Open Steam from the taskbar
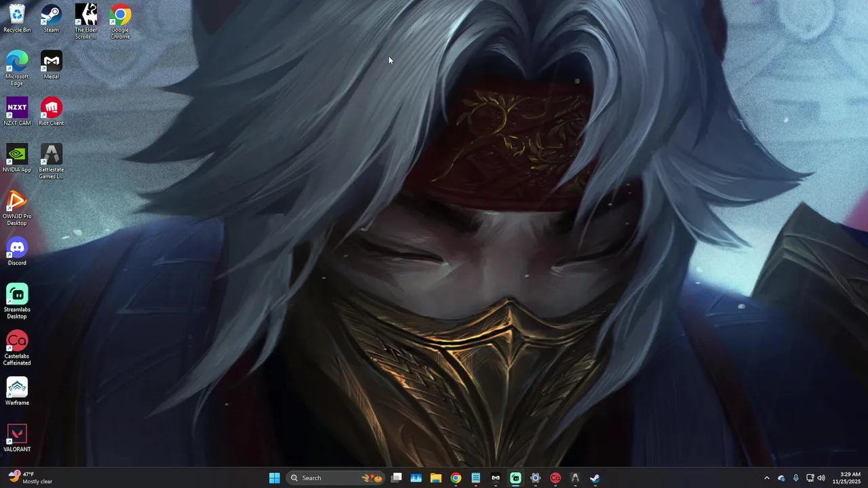The height and width of the screenshot is (488, 868). [x=595, y=478]
